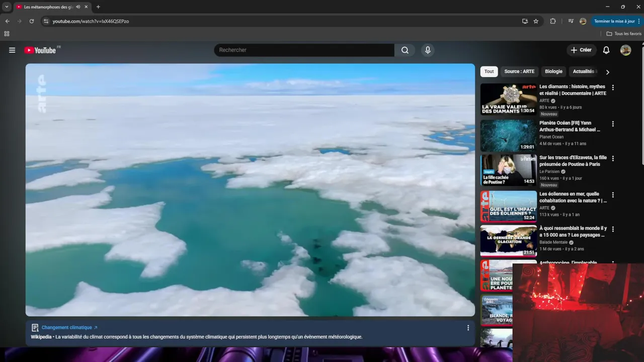The width and height of the screenshot is (644, 362).
Task: Open options for the Elizaveta video
Action: click(613, 158)
